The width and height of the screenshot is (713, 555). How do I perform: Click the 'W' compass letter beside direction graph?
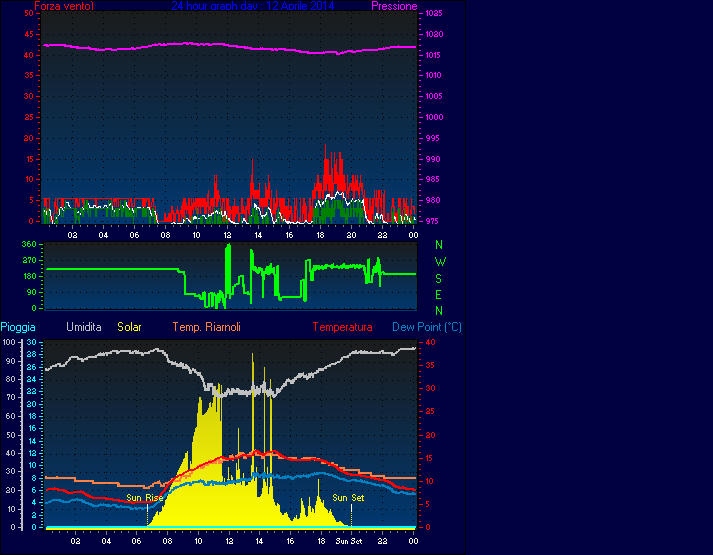[440, 262]
